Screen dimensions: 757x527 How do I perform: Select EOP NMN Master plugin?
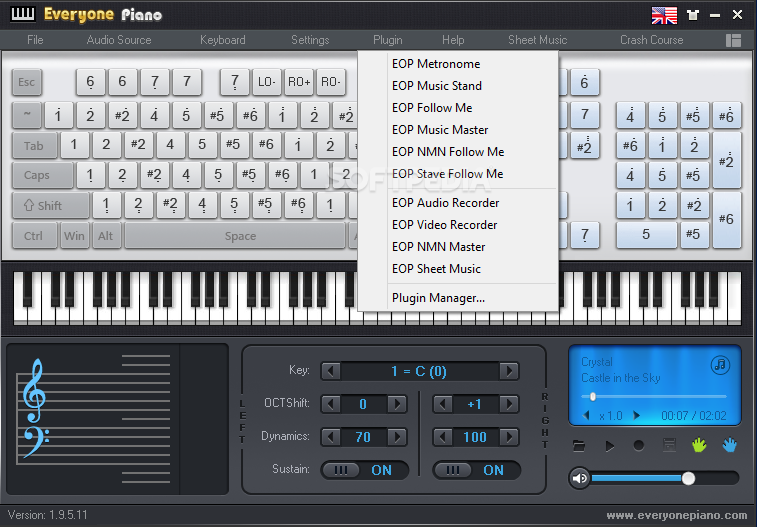point(459,247)
